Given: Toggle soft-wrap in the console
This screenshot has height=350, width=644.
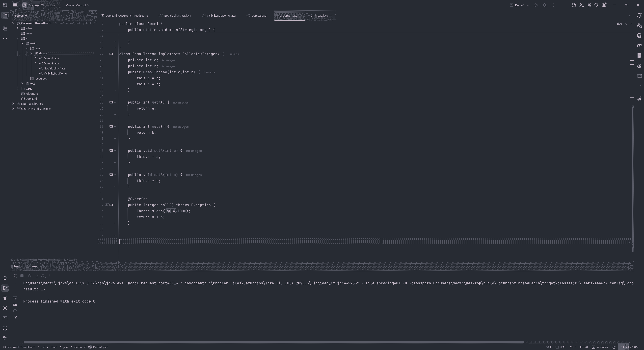Looking at the screenshot, I should (x=15, y=298).
